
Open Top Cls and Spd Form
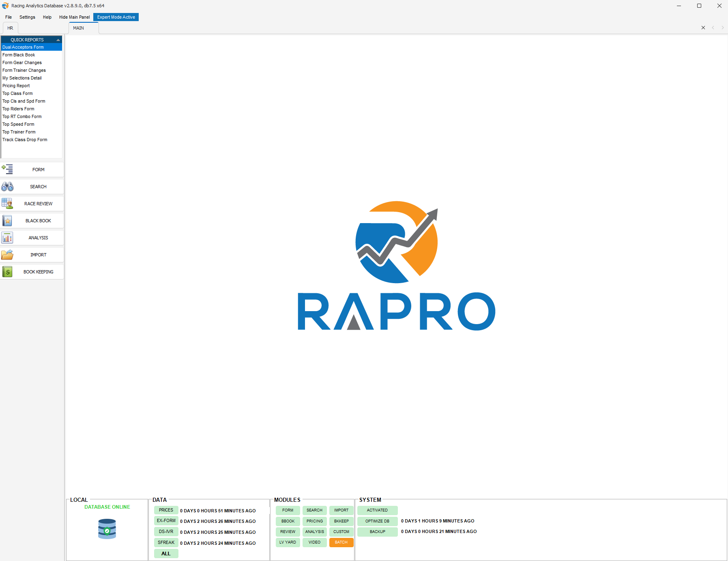(32, 101)
